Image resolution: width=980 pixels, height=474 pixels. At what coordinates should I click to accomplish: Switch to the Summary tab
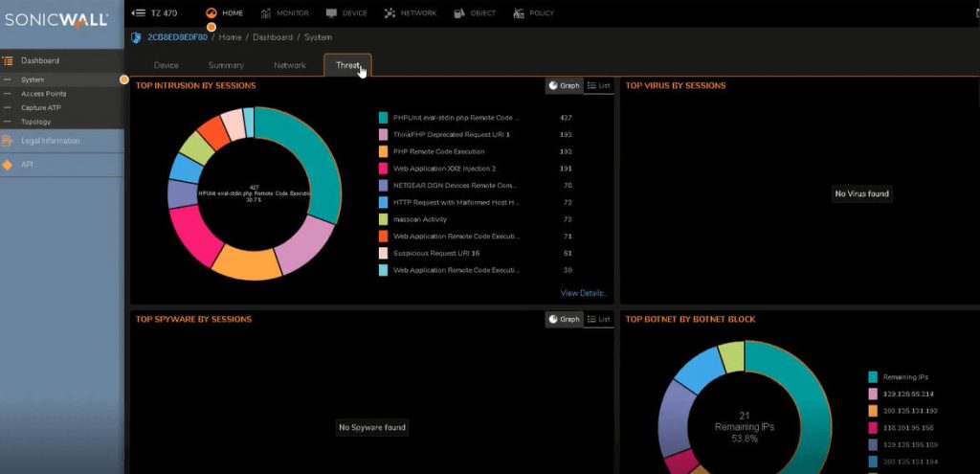coord(226,65)
